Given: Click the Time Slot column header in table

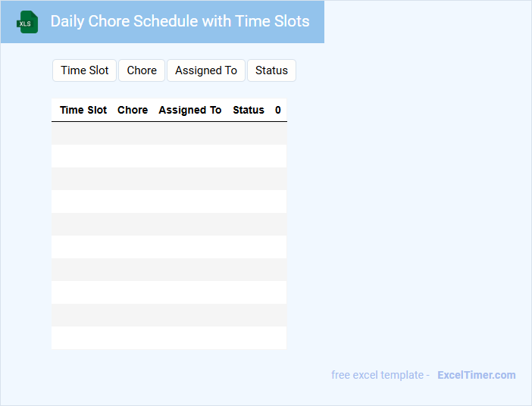Looking at the screenshot, I should click(83, 110).
